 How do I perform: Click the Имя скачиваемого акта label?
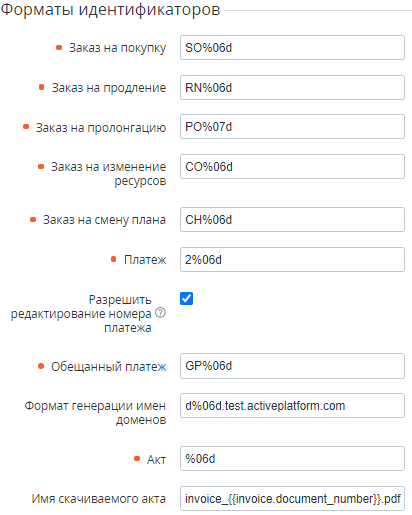click(x=99, y=499)
